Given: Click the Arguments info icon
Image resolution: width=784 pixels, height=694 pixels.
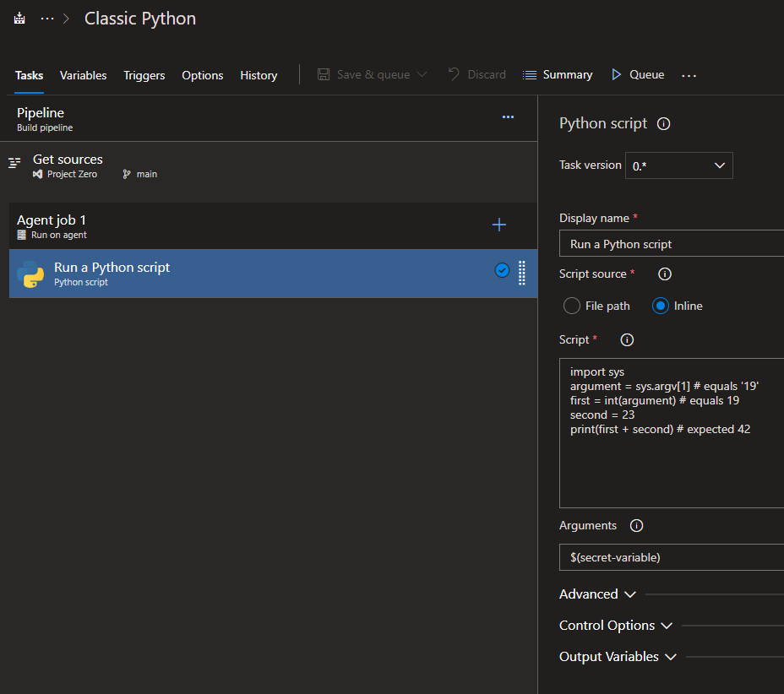Looking at the screenshot, I should (636, 525).
